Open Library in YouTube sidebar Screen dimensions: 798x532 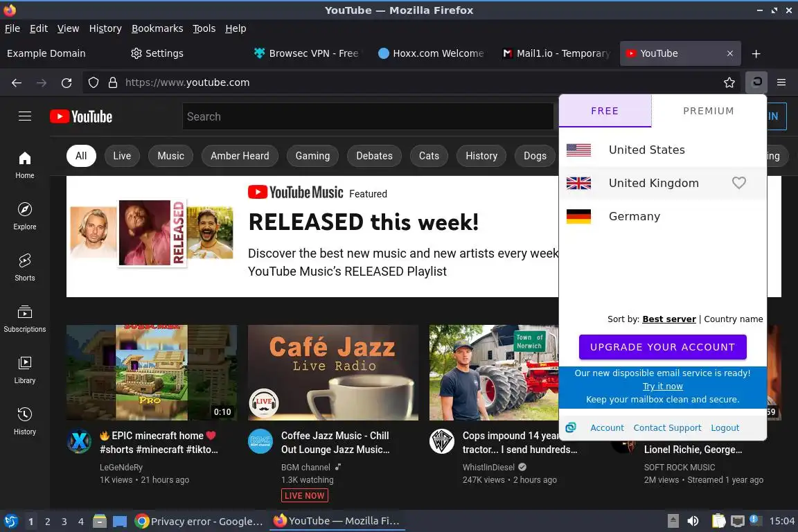[24, 370]
